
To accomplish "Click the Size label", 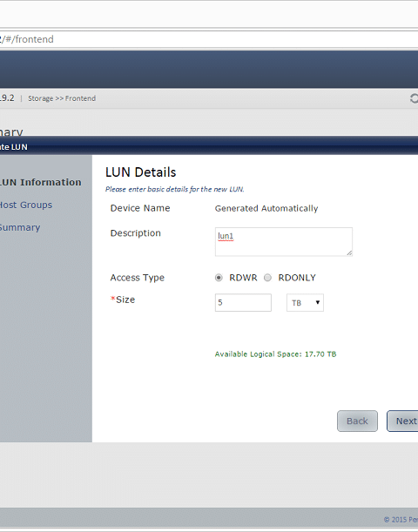I will pos(123,300).
